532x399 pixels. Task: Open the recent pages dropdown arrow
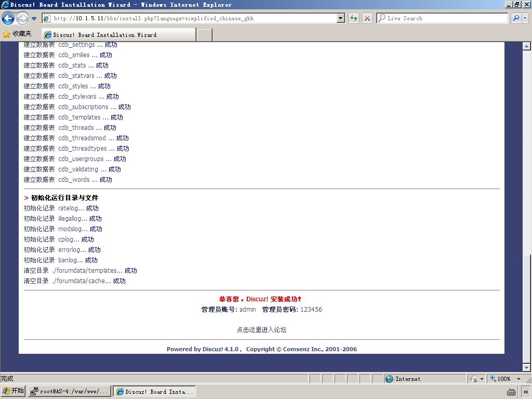coord(34,19)
